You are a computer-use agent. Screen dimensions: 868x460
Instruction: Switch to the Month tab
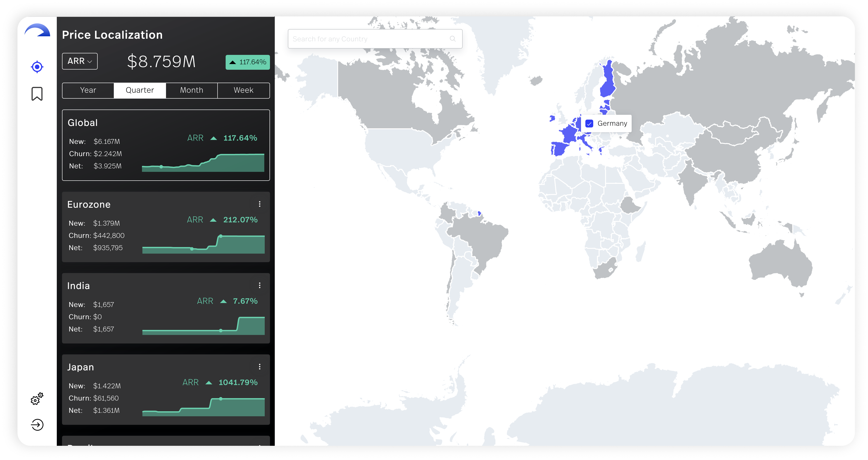point(191,90)
